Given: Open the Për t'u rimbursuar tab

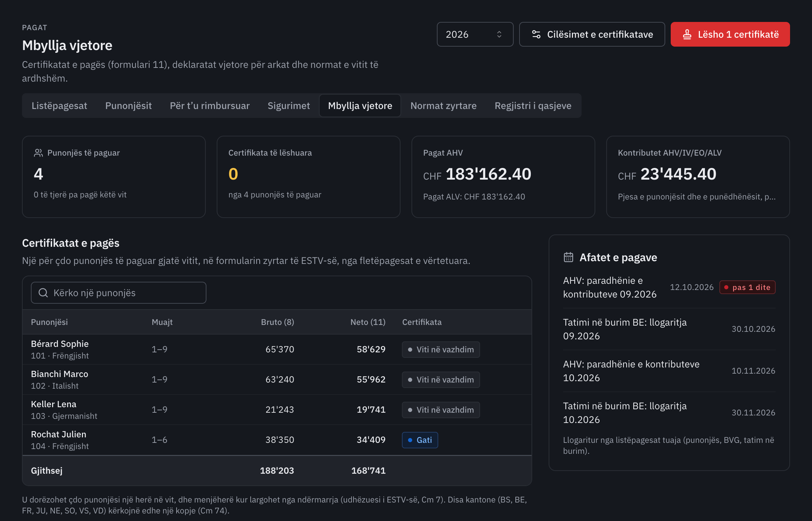Looking at the screenshot, I should (x=210, y=106).
